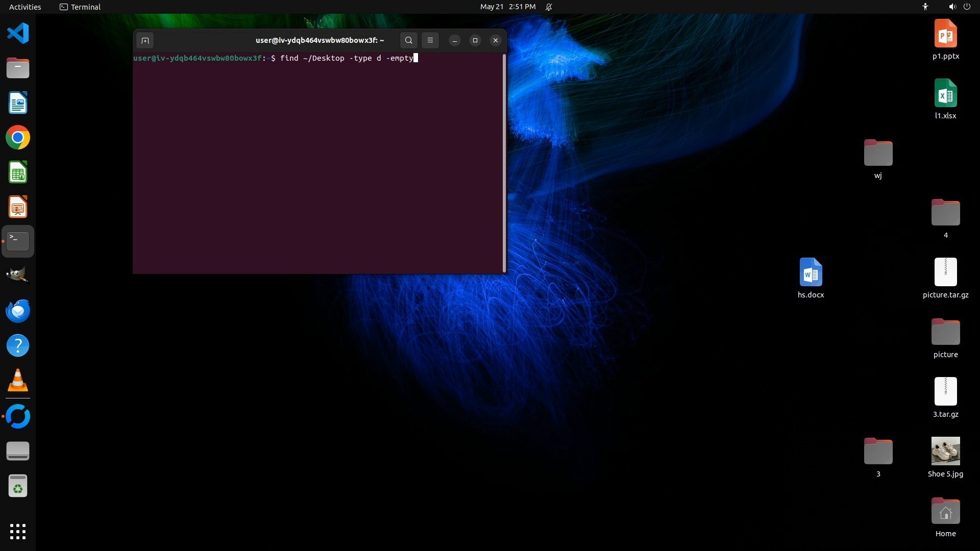Show Applications grid button

point(18,532)
